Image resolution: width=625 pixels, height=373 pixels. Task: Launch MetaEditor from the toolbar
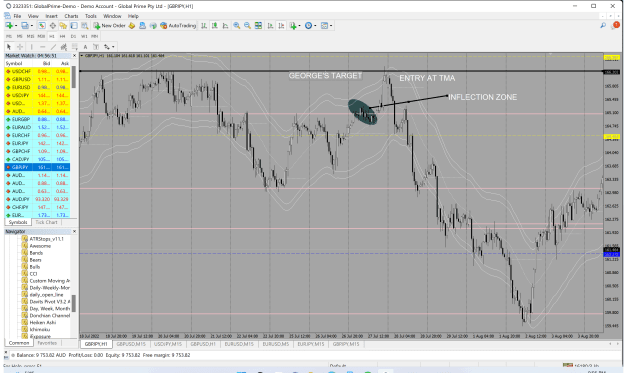pyautogui.click(x=132, y=26)
